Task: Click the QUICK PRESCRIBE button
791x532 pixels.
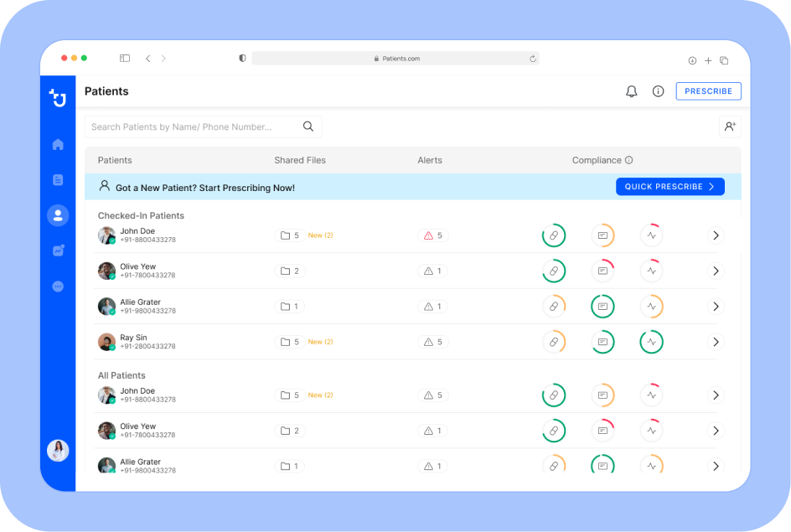Action: click(x=670, y=187)
